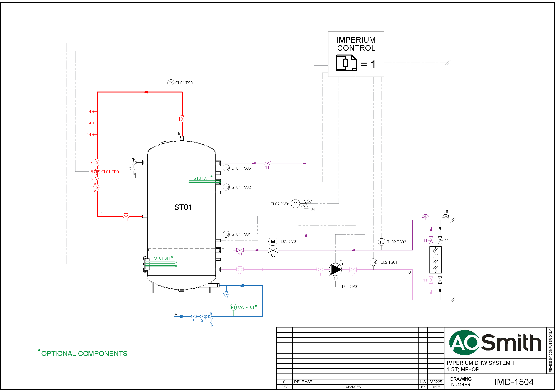Click the TL02.CV01 motor actuator symbol
The width and height of the screenshot is (555, 392).
pos(273,241)
